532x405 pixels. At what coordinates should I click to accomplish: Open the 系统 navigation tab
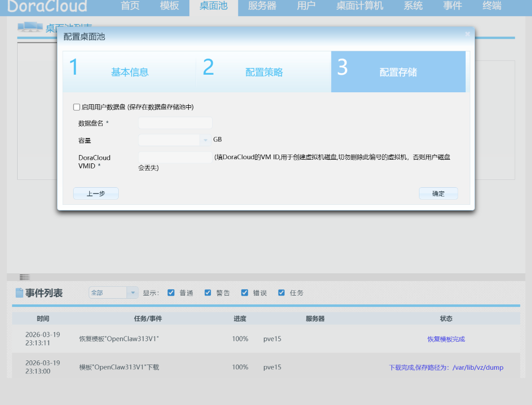[413, 6]
